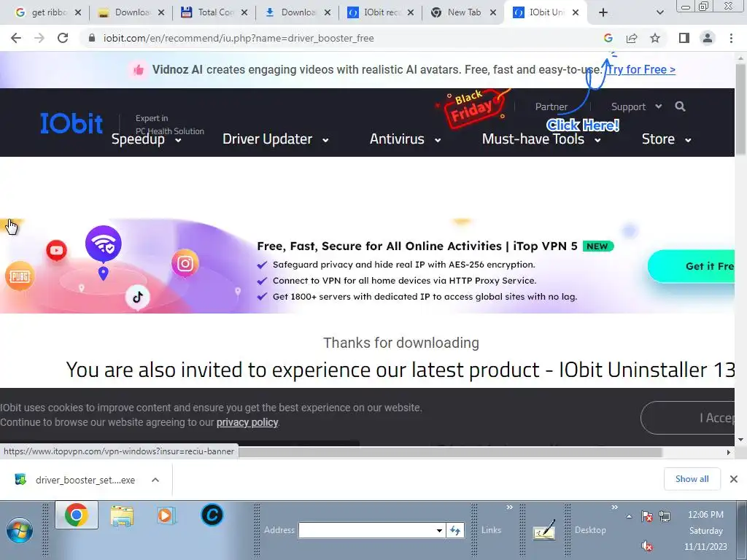Open the tab search dropdown arrow
Image resolution: width=747 pixels, height=560 pixels.
point(659,12)
